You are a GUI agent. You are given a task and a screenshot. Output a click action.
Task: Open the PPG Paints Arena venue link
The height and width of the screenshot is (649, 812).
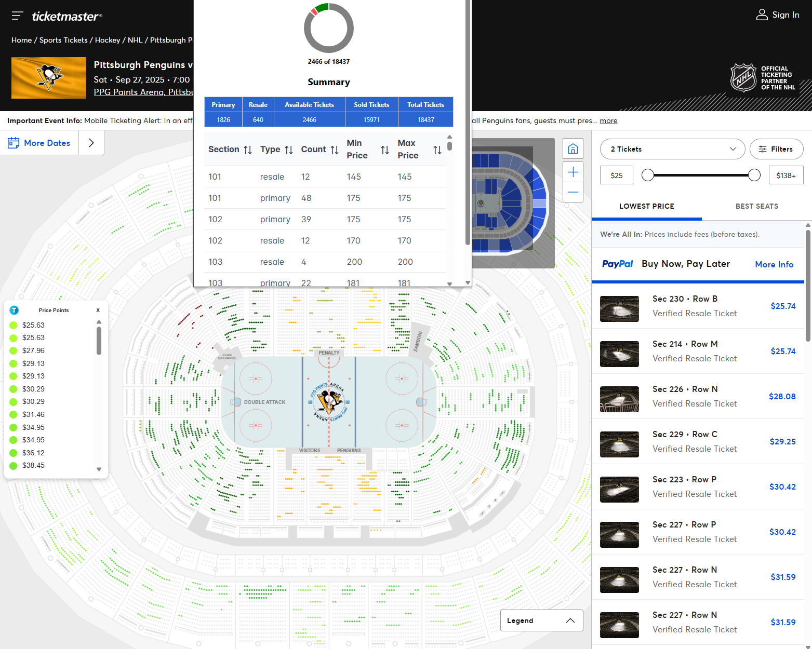point(144,92)
